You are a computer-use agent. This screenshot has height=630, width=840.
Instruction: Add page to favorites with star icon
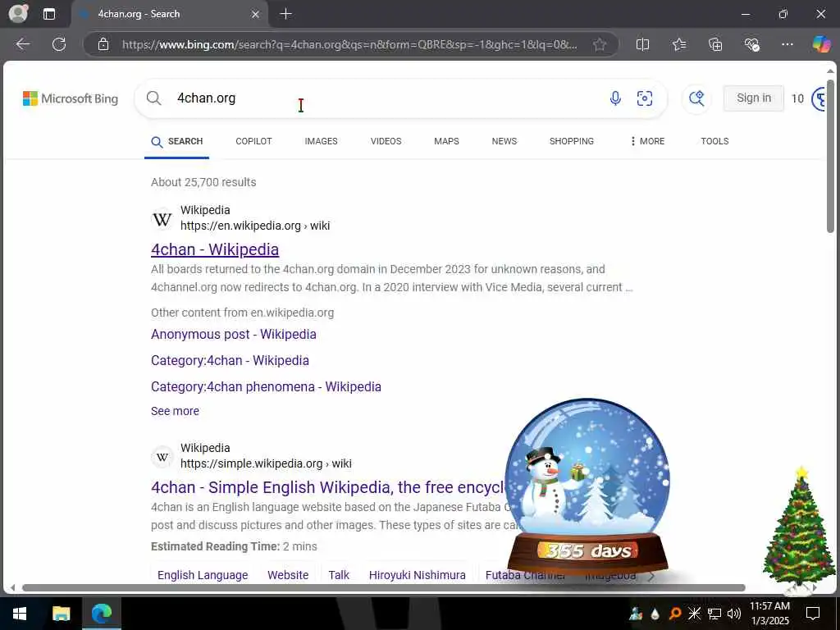coord(600,44)
